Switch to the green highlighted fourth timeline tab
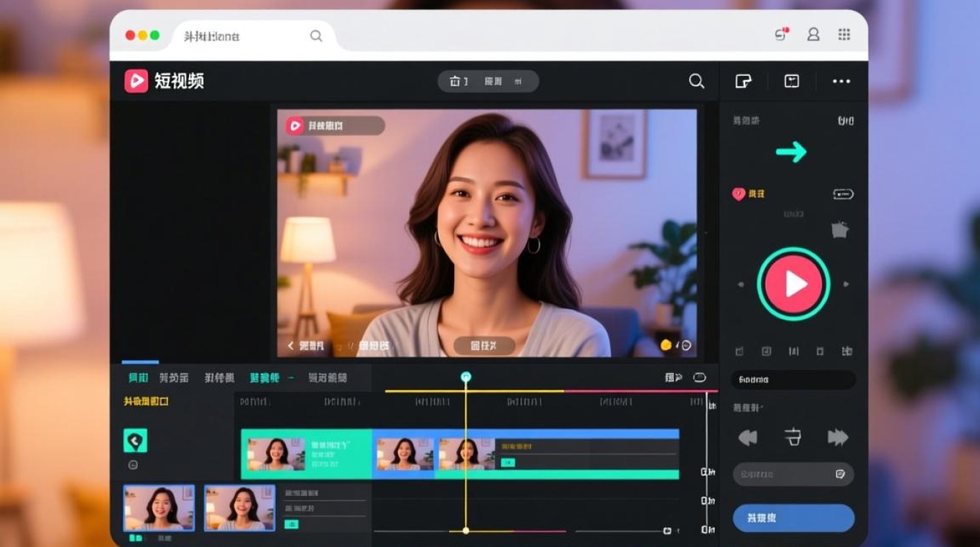 (x=265, y=378)
